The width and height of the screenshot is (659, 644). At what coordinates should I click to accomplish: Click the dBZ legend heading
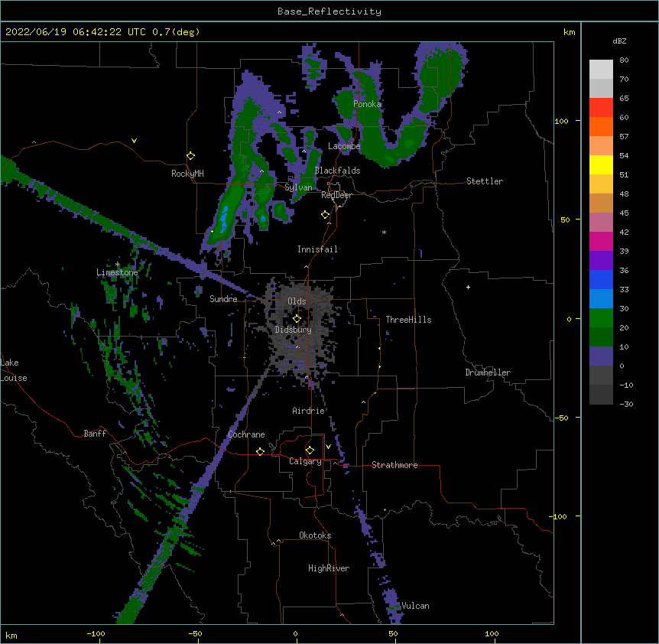point(619,41)
